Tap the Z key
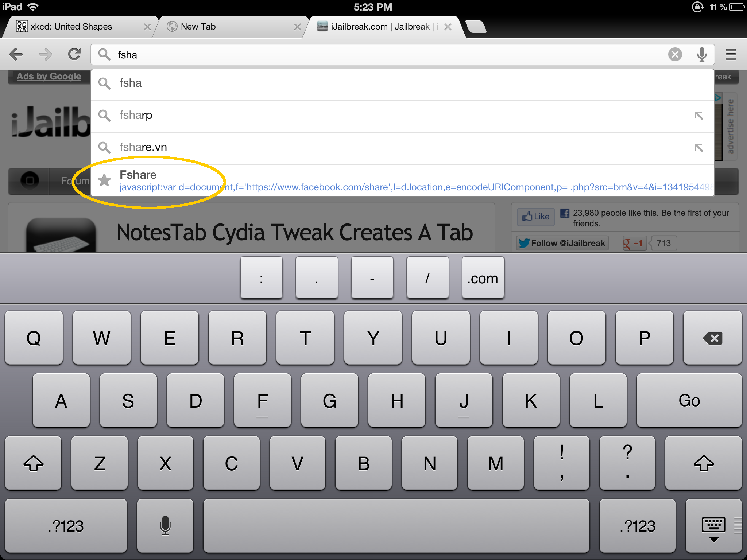The height and width of the screenshot is (560, 747). tap(100, 463)
